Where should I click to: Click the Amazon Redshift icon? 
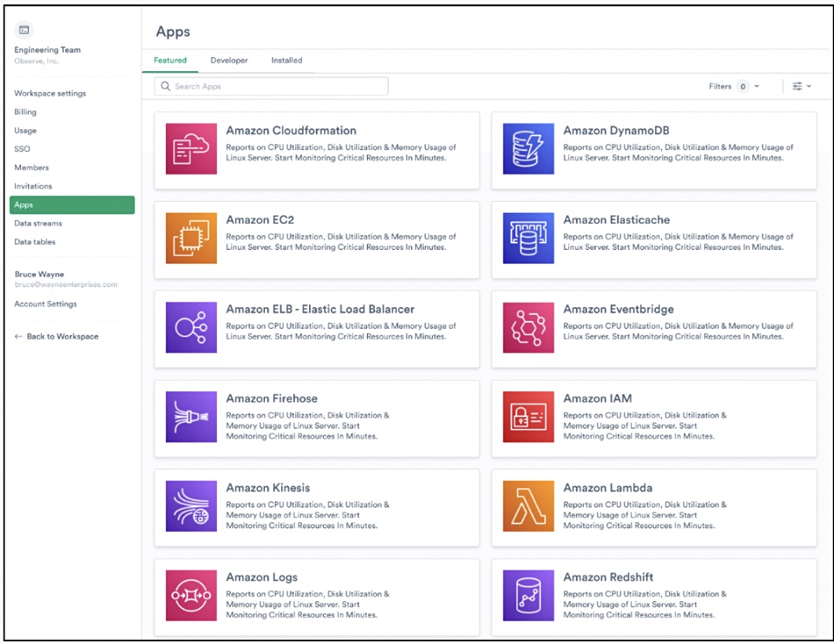point(528,596)
